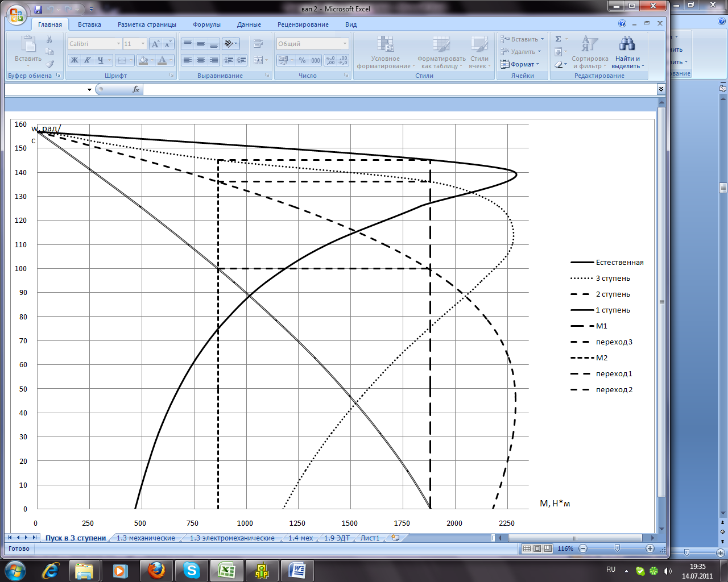Click the insert new worksheet tab icon
The image size is (728, 582).
[396, 538]
